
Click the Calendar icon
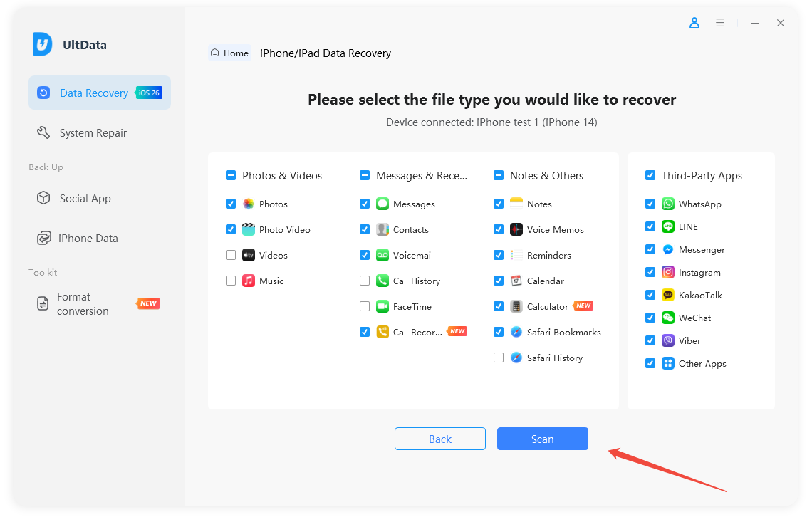[x=516, y=281]
